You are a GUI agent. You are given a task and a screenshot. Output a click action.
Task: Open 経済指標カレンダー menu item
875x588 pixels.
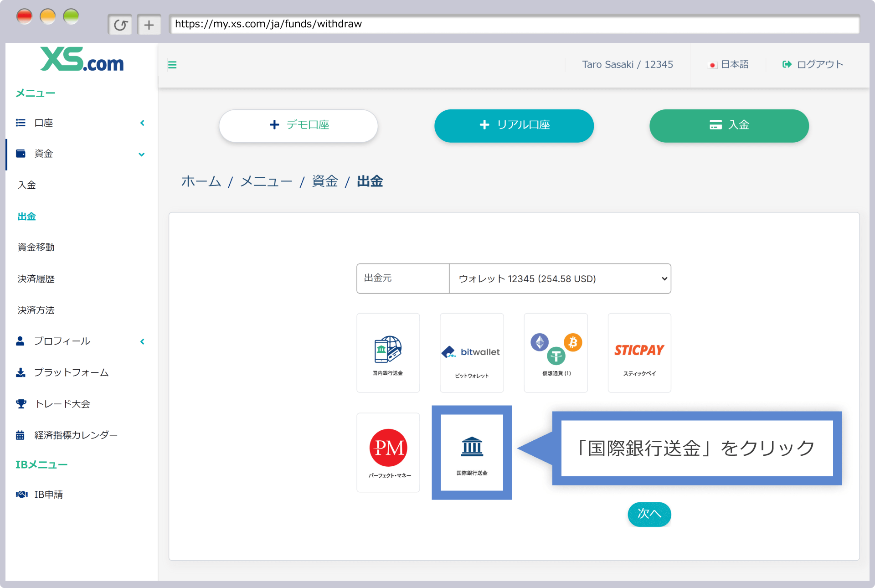point(76,435)
